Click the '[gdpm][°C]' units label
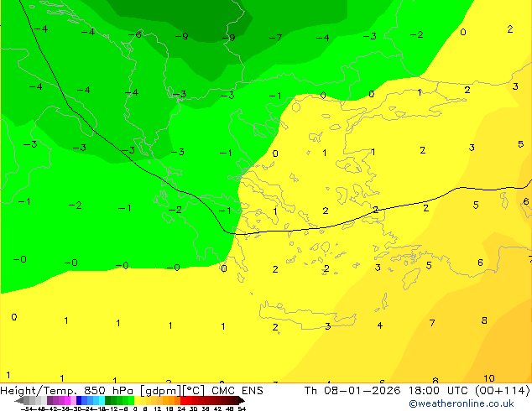 click(x=172, y=391)
